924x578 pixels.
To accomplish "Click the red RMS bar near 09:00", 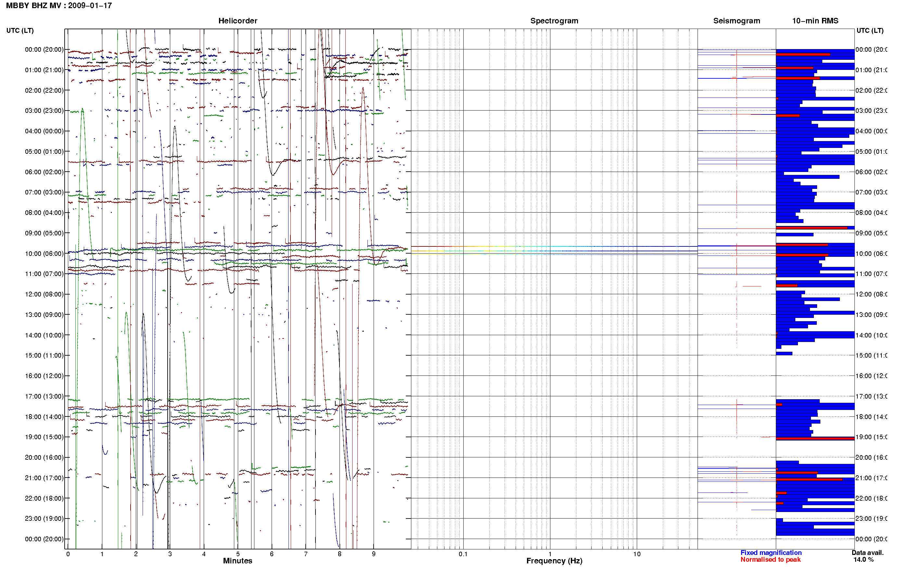I will click(812, 228).
